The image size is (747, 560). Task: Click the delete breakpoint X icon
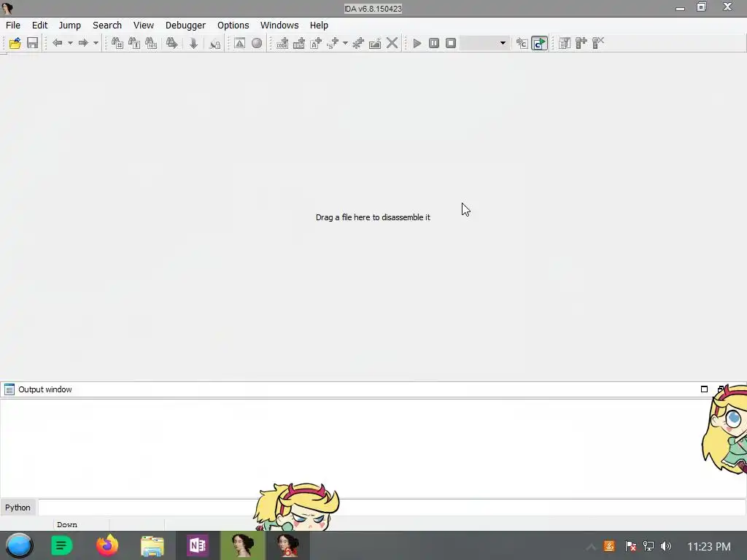click(598, 43)
